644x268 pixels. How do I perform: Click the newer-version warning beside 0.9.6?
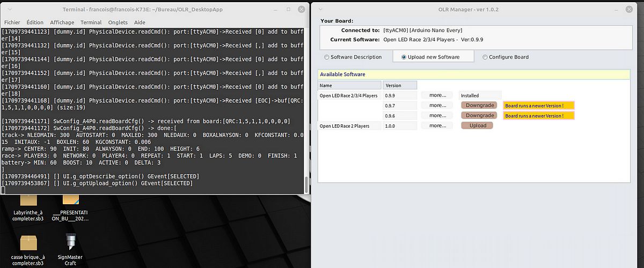coord(539,116)
